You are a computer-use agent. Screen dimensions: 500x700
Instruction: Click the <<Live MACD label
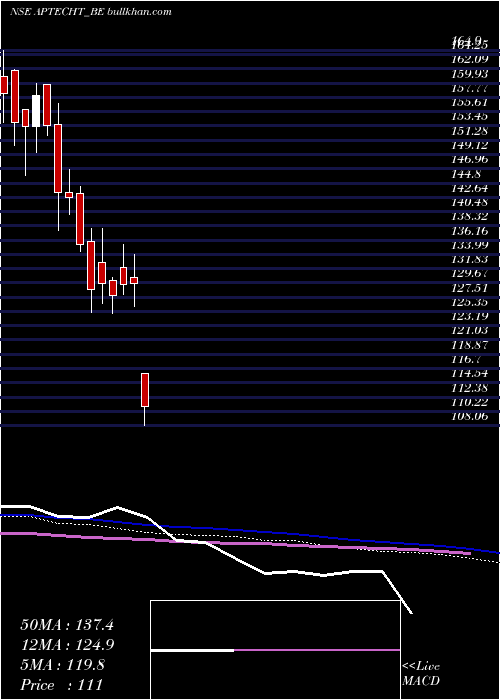[x=421, y=674]
